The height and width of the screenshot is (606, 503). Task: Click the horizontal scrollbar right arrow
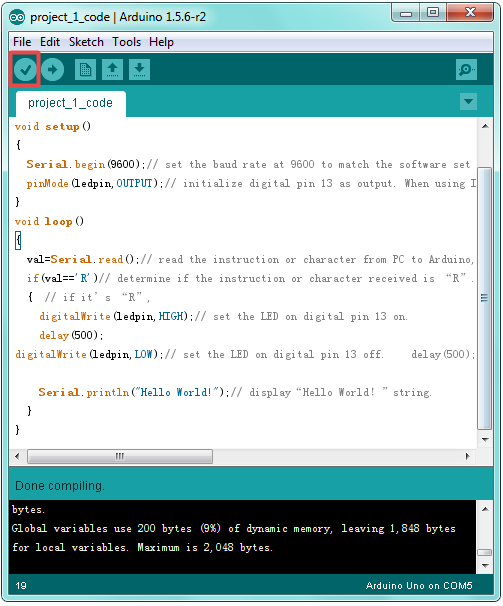coord(468,456)
